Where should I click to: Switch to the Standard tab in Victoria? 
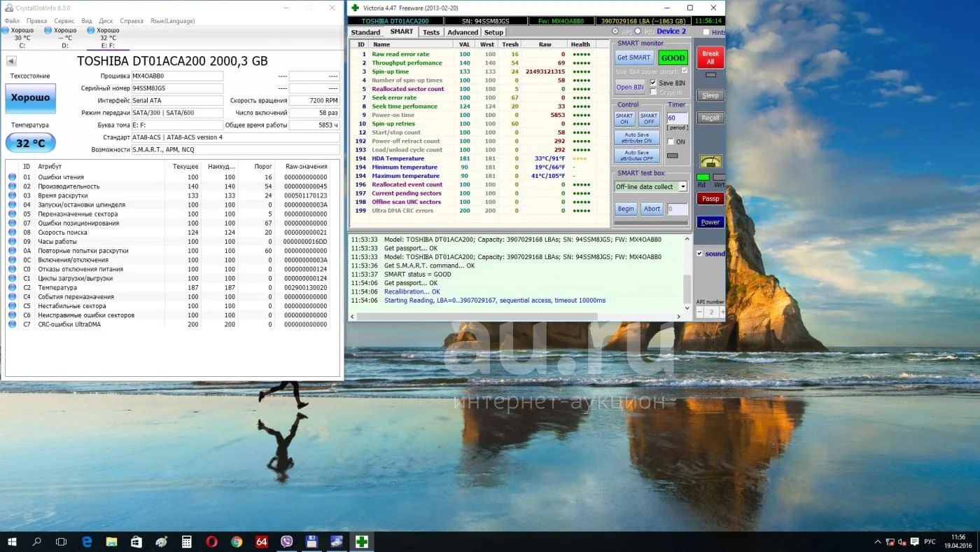(x=365, y=32)
